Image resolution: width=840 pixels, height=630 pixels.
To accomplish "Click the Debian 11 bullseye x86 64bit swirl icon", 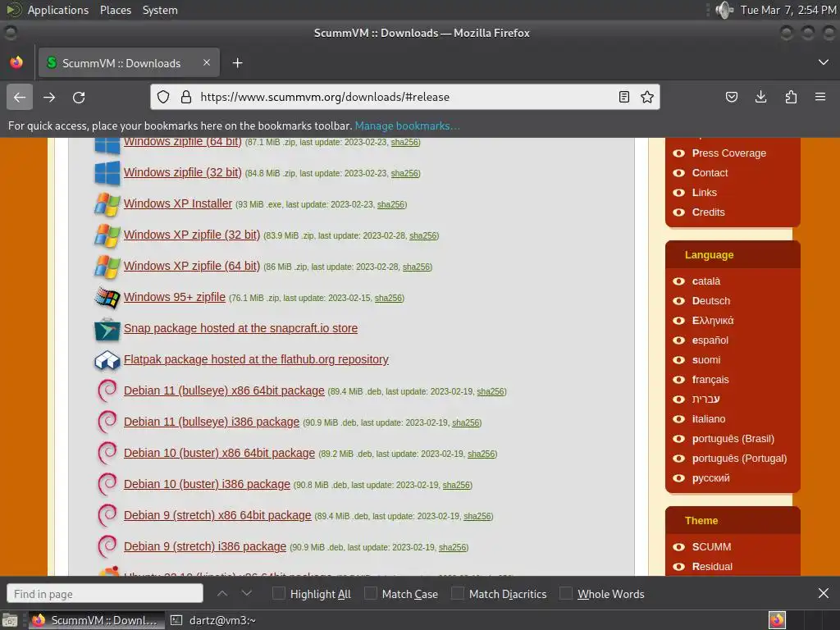I will pyautogui.click(x=107, y=390).
